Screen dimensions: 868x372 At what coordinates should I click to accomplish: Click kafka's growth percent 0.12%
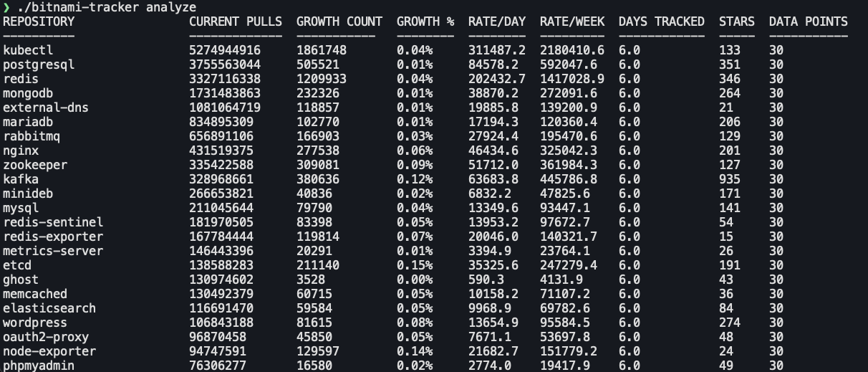pos(415,179)
